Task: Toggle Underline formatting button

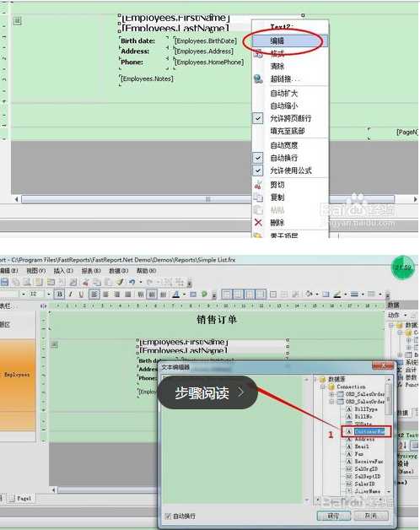Action: (x=81, y=294)
